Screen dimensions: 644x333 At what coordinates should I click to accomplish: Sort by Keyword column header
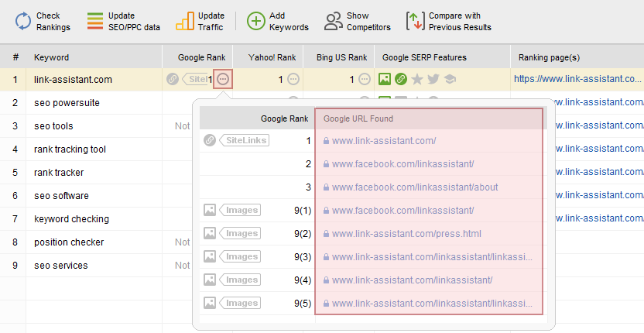point(51,57)
